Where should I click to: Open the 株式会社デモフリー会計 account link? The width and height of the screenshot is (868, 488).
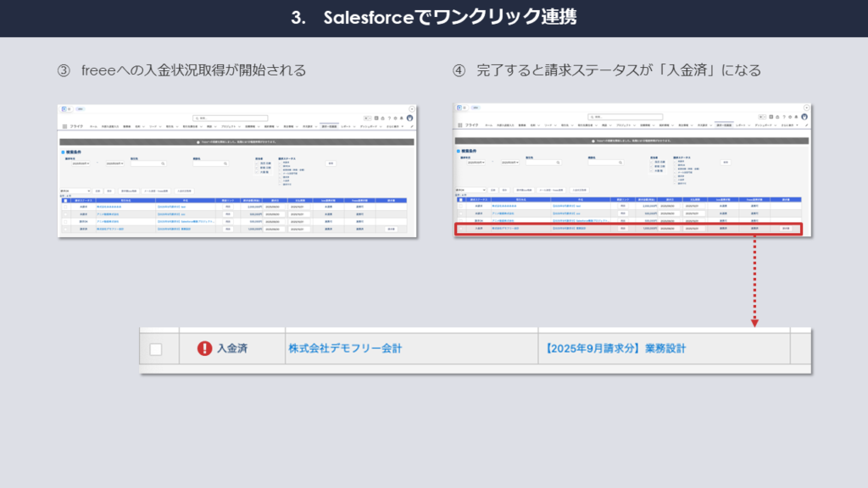click(345, 348)
